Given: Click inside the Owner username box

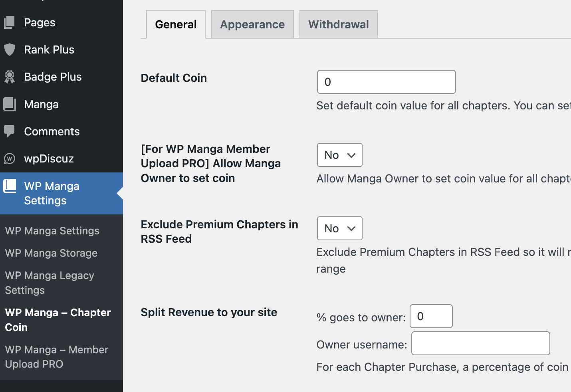Looking at the screenshot, I should (480, 343).
